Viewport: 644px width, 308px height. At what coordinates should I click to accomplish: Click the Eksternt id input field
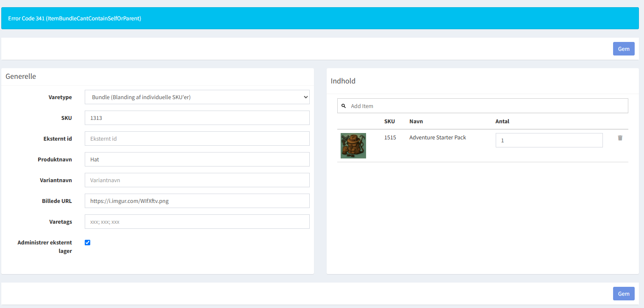[197, 139]
